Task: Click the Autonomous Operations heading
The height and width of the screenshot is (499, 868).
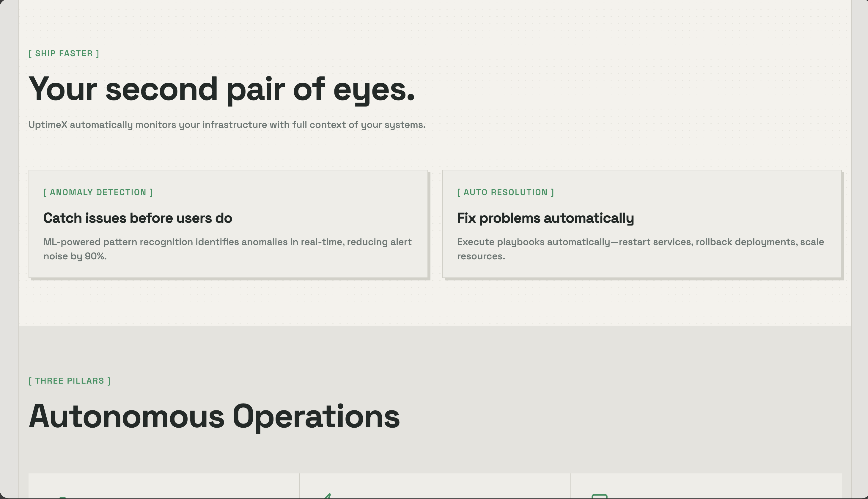Action: (x=214, y=416)
